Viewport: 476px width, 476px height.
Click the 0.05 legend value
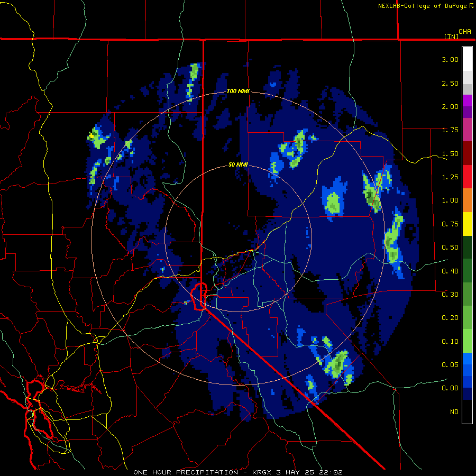tap(450, 364)
